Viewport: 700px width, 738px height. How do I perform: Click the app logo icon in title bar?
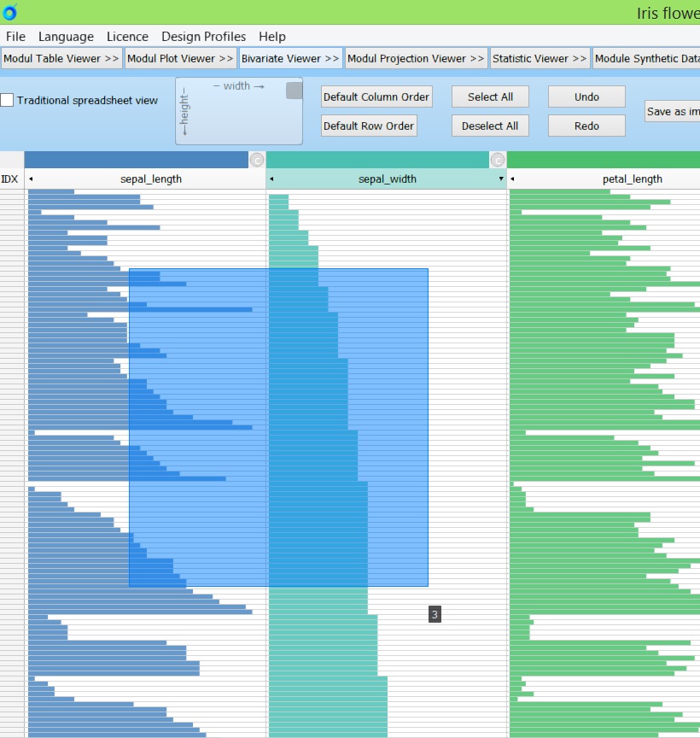(x=10, y=12)
